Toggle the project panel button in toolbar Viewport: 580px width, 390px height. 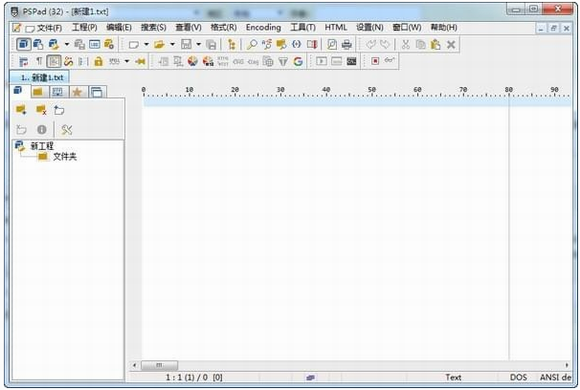(23, 44)
